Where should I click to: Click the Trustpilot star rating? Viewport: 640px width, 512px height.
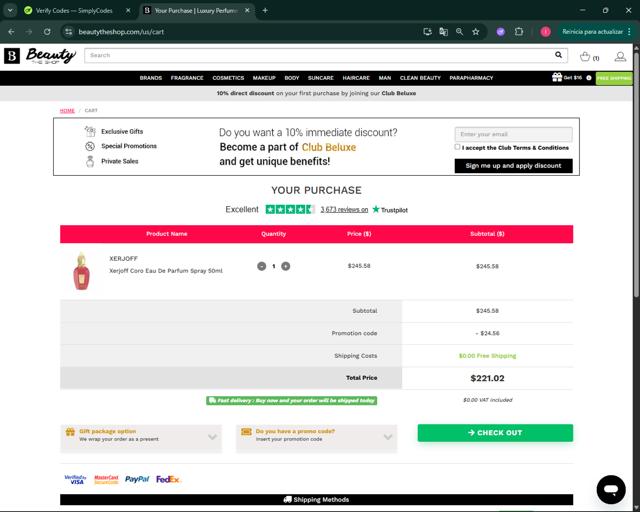point(290,209)
